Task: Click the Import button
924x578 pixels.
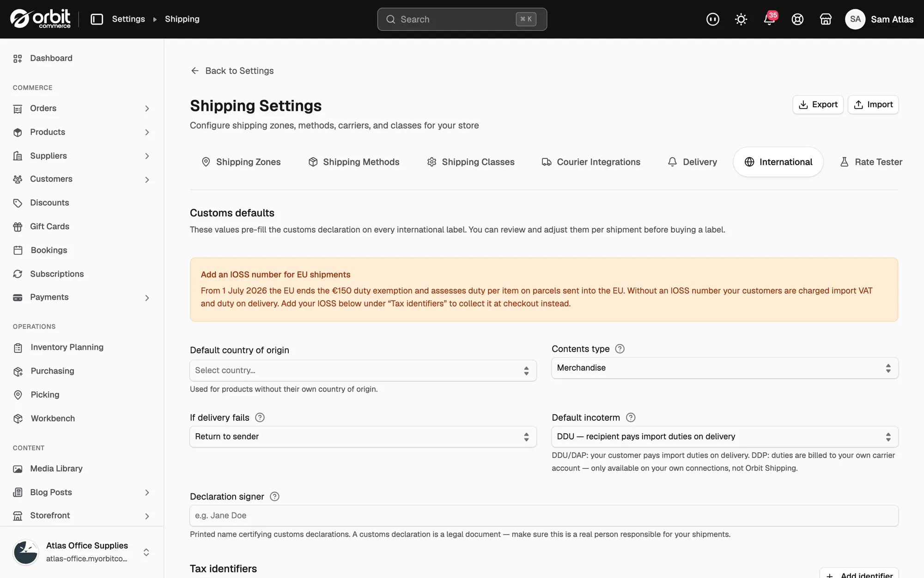Action: 873,105
